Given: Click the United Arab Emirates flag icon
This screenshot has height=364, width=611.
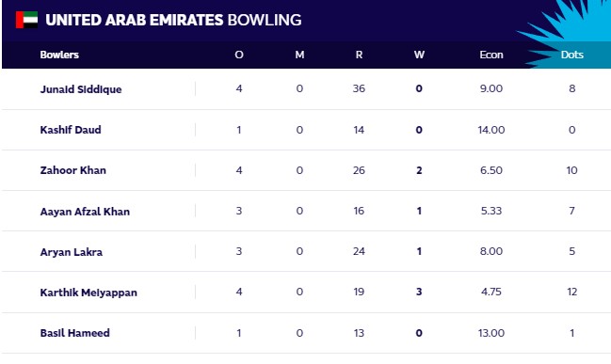Looking at the screenshot, I should pos(26,20).
